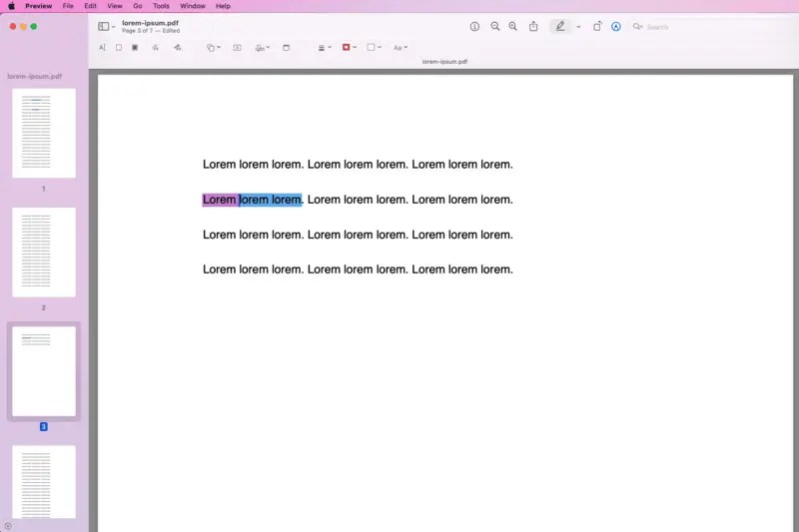This screenshot has height=532, width=799.
Task: Click the lorem-ipsum.pdf tab label
Action: [444, 62]
